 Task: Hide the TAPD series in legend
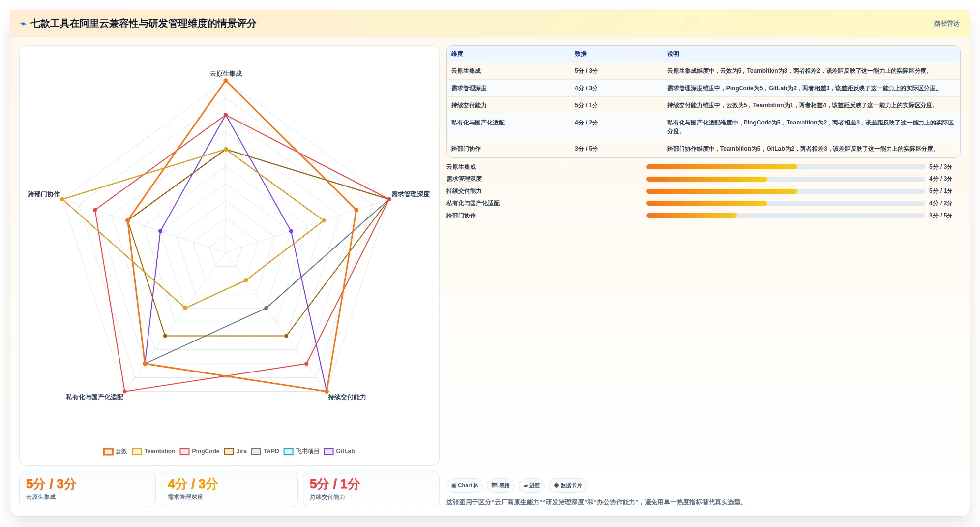[x=265, y=452]
